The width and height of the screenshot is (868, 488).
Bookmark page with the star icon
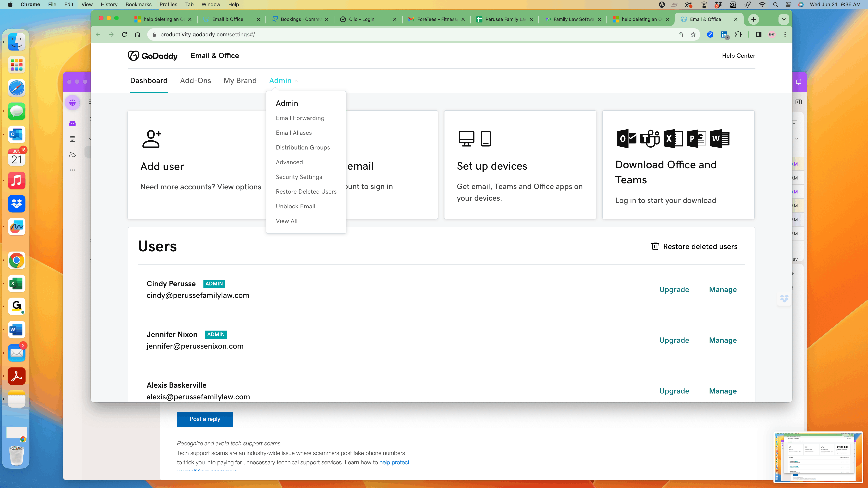(693, 34)
